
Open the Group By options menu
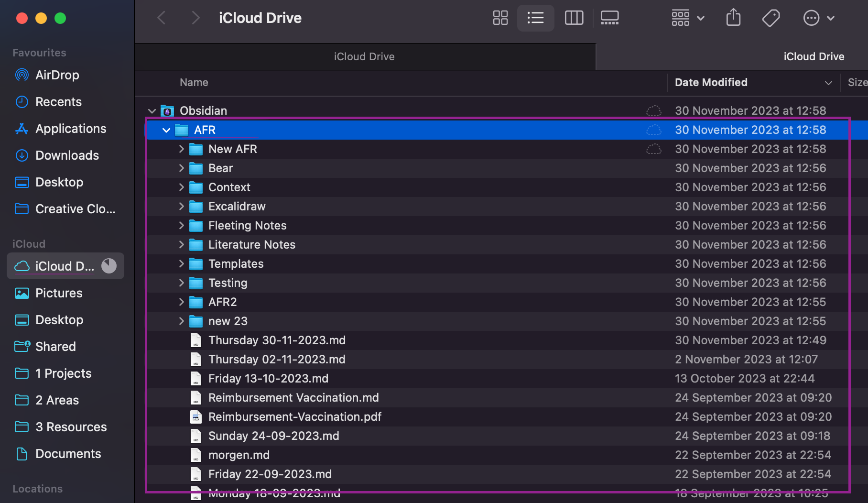point(687,18)
